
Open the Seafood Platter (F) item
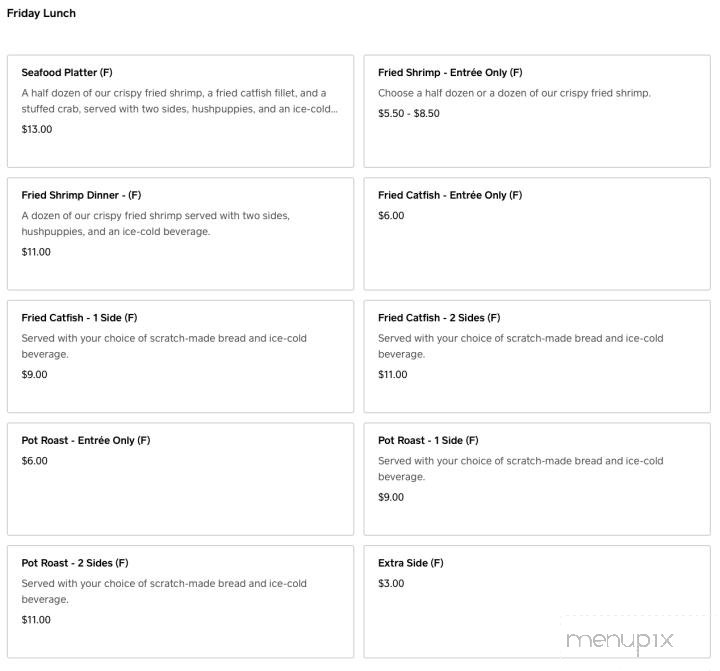click(67, 73)
